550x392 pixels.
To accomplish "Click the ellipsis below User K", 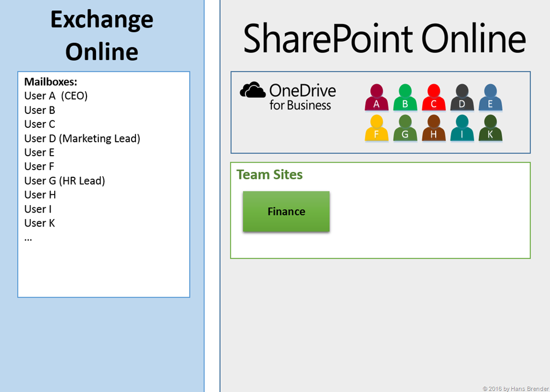I will point(28,238).
